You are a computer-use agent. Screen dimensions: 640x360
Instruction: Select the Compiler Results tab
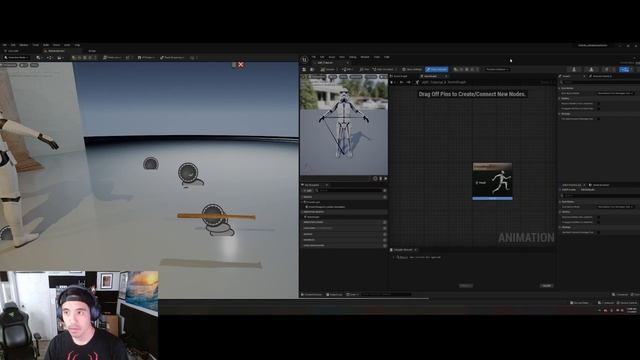point(403,249)
